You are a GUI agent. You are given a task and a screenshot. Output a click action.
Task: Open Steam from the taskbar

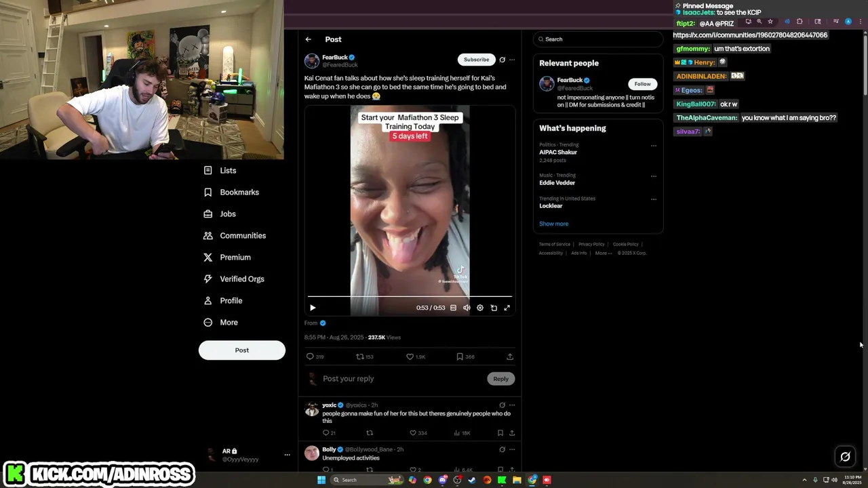tap(471, 480)
